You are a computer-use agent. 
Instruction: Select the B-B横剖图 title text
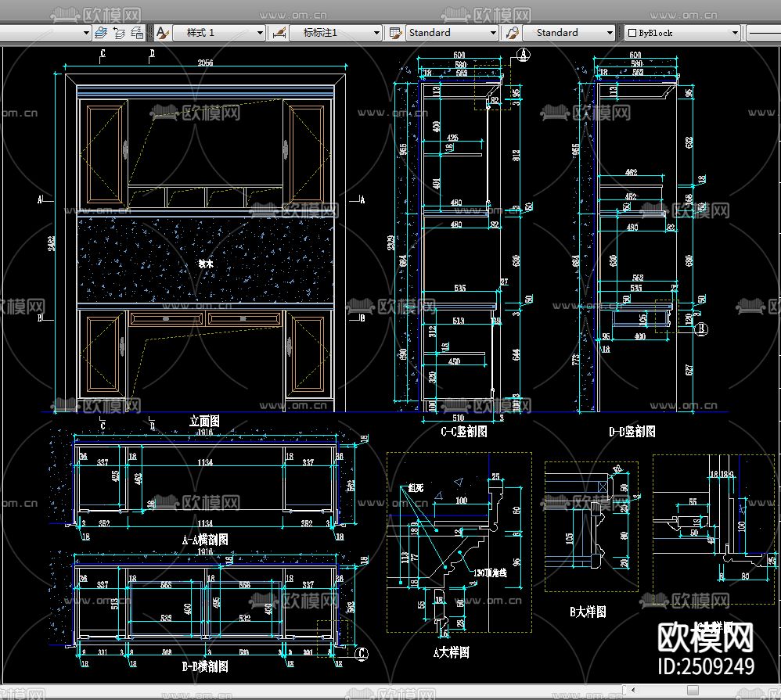tap(205, 666)
